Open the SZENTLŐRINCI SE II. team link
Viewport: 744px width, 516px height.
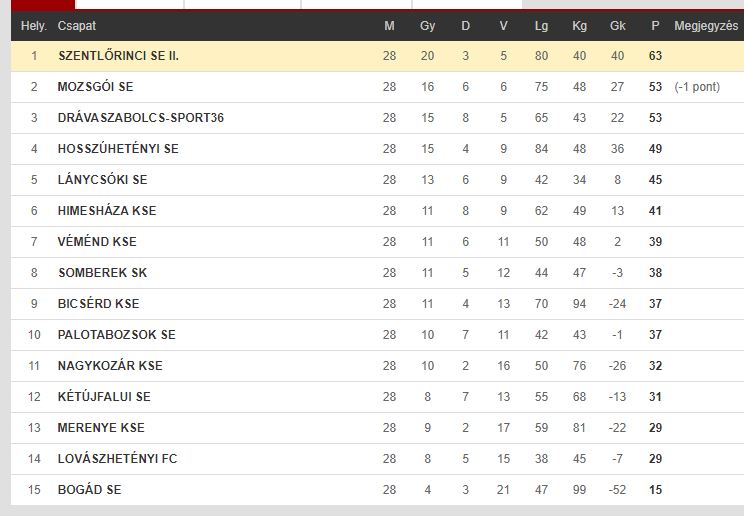[x=118, y=56]
